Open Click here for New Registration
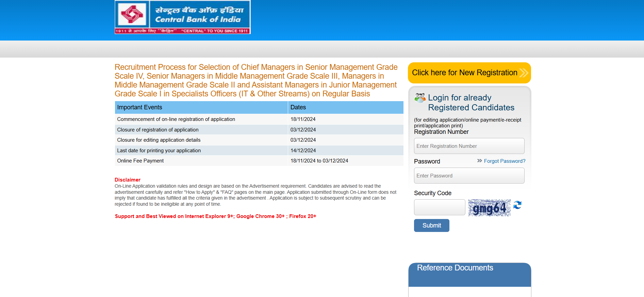The image size is (644, 297). pyautogui.click(x=469, y=73)
